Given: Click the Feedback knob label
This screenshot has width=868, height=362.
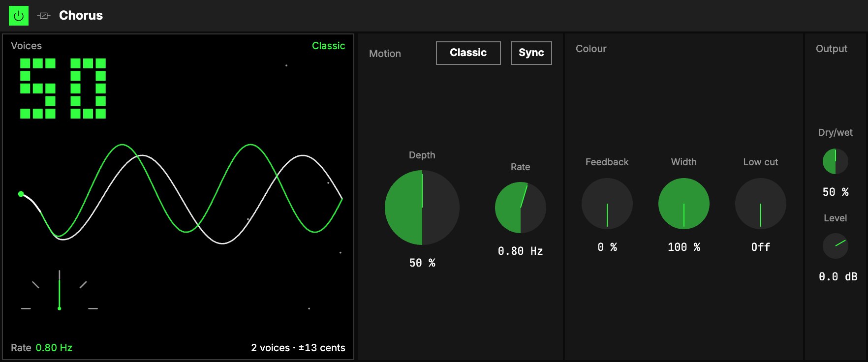Looking at the screenshot, I should click(607, 162).
